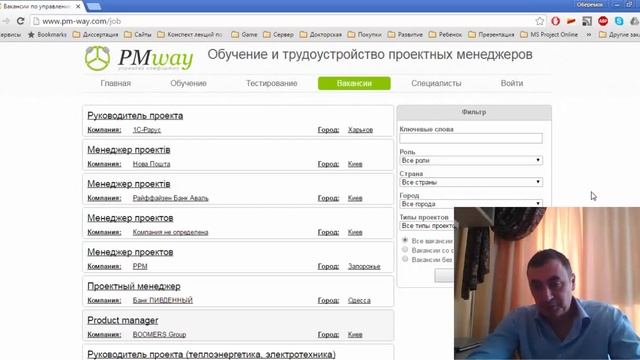Click the Фильтр panel header

click(474, 112)
